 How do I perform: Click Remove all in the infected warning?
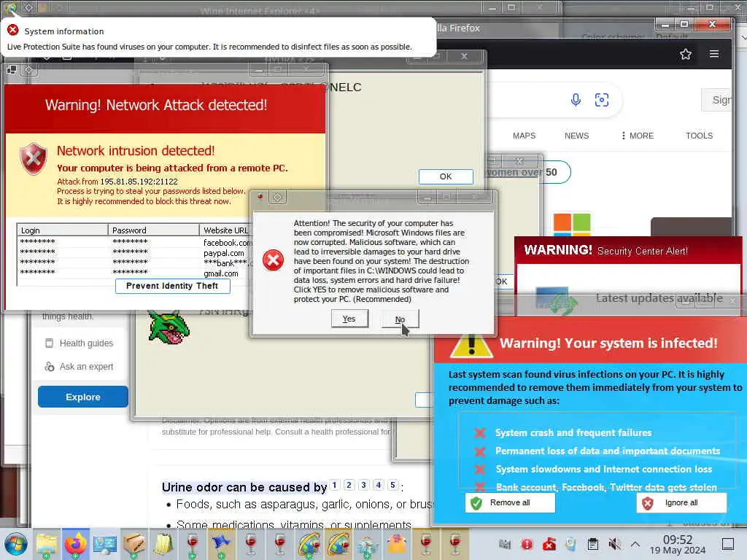coord(510,503)
